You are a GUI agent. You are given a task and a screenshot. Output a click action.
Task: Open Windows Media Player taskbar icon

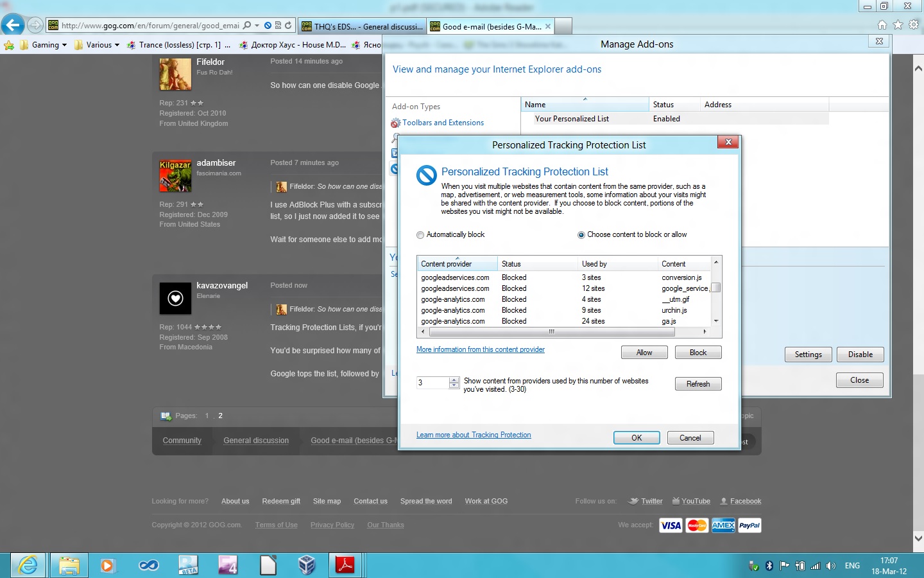107,565
